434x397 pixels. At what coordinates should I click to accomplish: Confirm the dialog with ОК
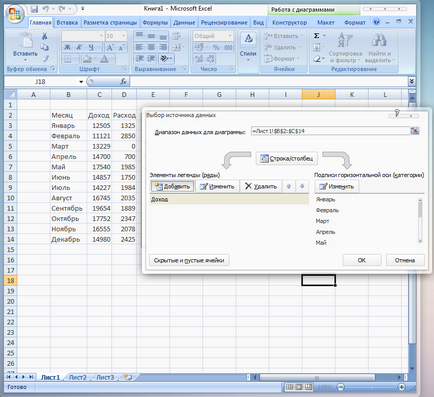click(x=362, y=260)
